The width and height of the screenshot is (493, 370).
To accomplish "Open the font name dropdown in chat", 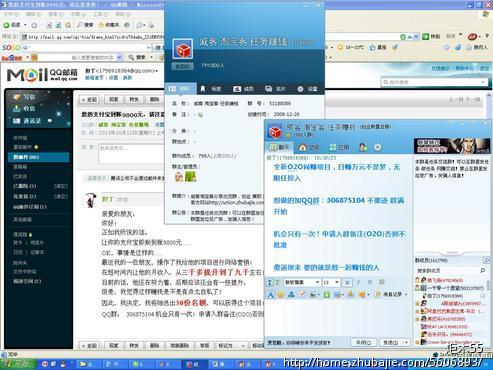I will (x=317, y=282).
